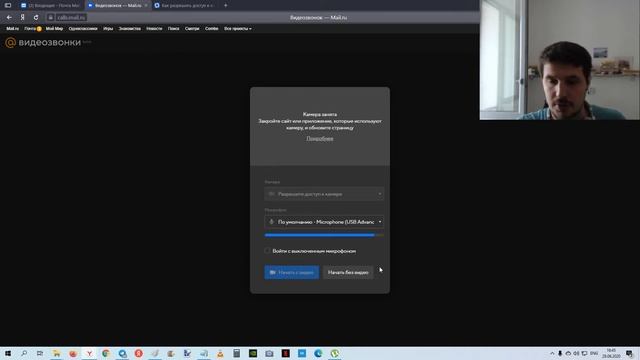Open Одноклассники in portal bar

[83, 29]
